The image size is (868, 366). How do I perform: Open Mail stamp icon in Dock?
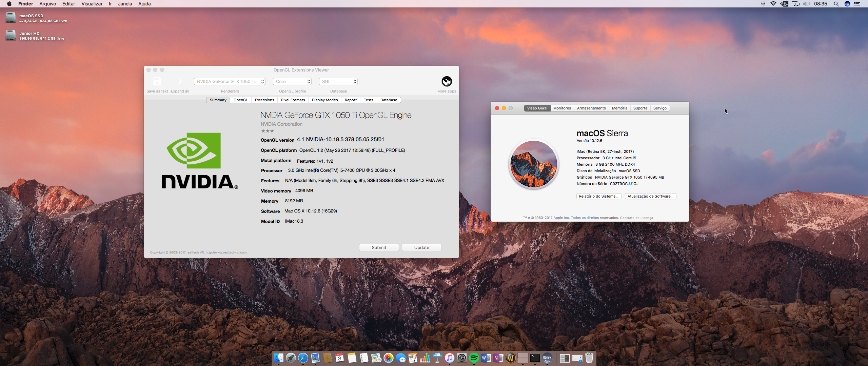(x=315, y=358)
